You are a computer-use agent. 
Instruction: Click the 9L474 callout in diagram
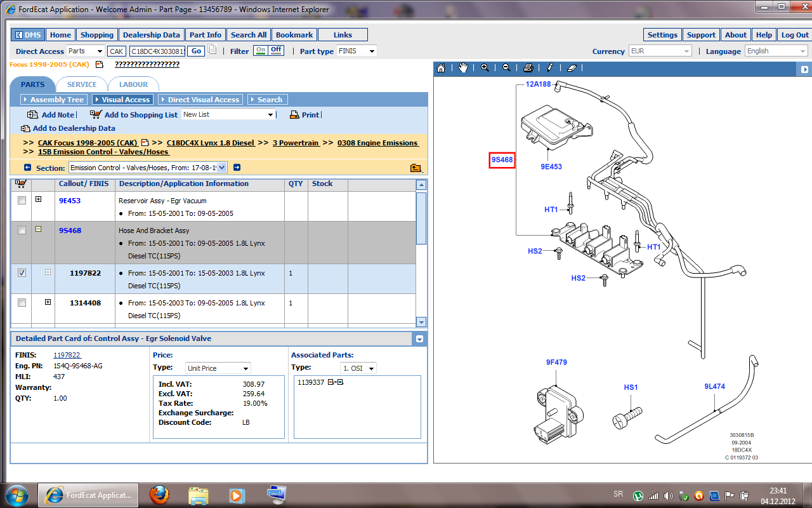[x=714, y=386]
